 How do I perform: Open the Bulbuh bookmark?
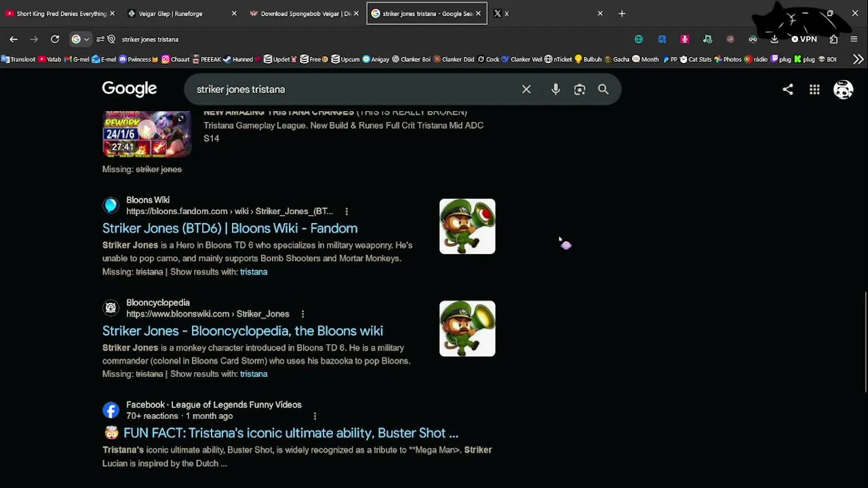tap(588, 60)
